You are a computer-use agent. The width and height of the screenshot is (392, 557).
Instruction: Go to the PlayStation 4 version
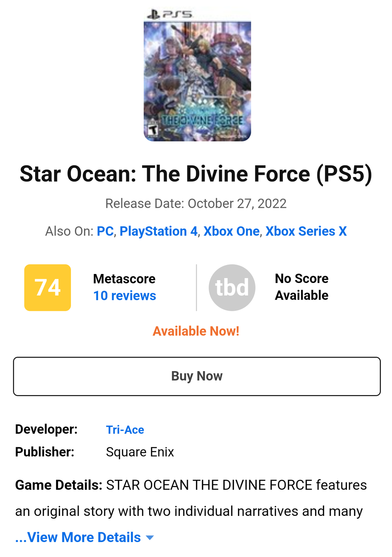coord(158,232)
